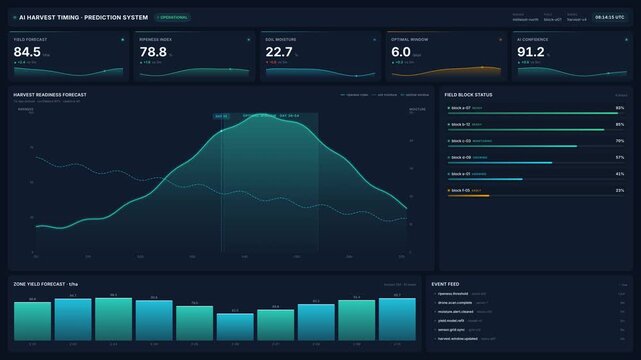Select the shortest blue bar in Zone Yield Forecast

click(235, 327)
